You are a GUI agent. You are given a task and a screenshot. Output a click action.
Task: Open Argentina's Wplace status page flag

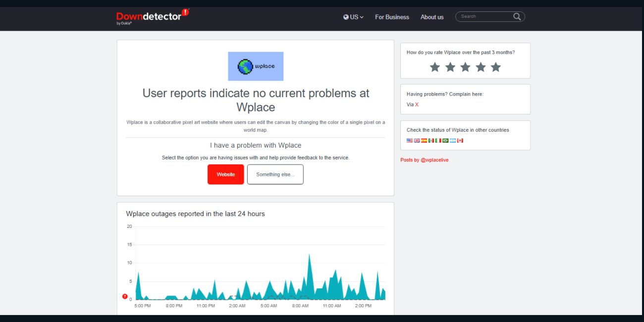coord(452,140)
